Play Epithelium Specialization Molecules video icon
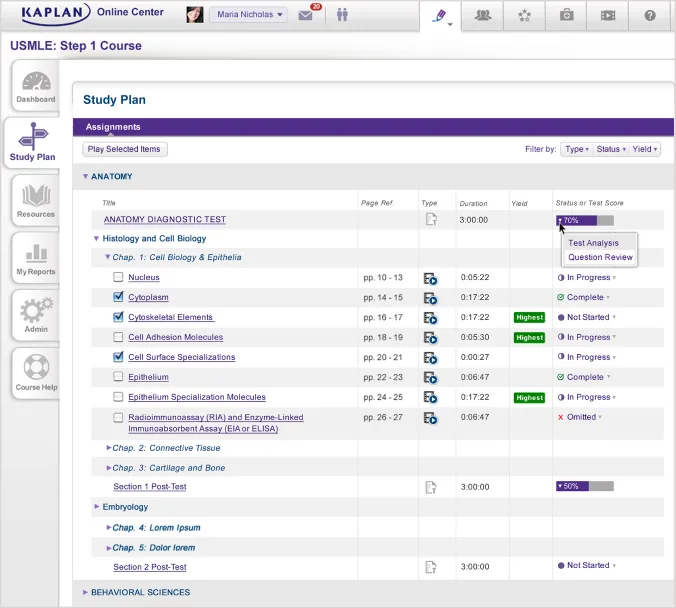 [x=430, y=398]
